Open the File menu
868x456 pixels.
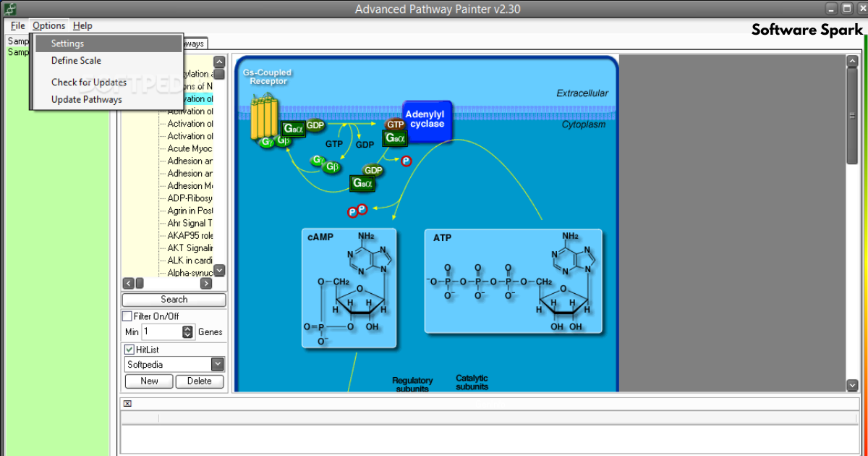click(x=18, y=25)
